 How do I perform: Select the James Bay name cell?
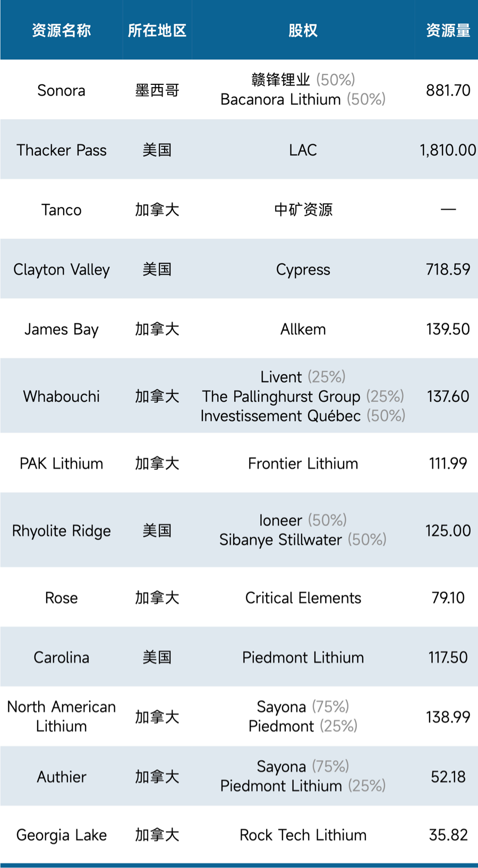61,329
